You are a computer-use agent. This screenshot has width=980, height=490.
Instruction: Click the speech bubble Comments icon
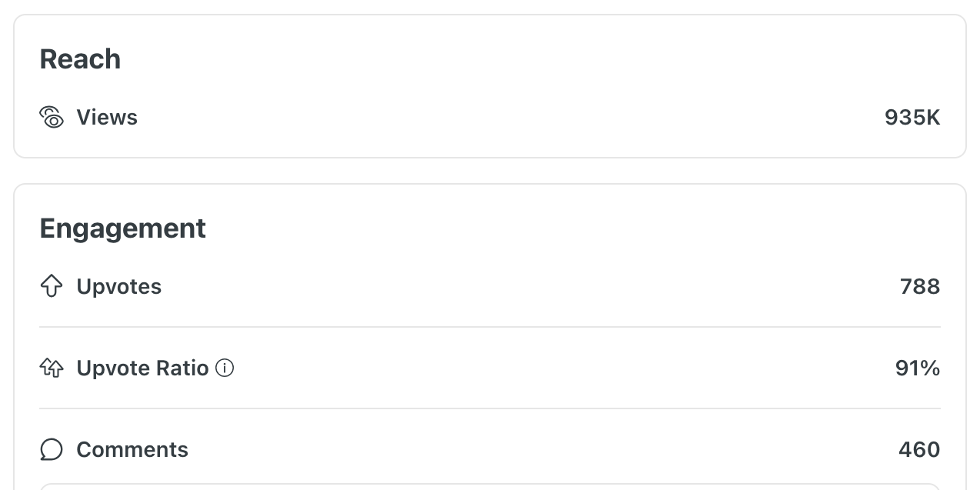[x=52, y=450]
